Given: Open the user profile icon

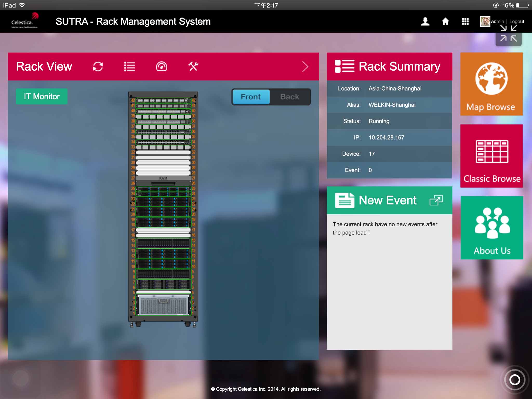Looking at the screenshot, I should [425, 21].
